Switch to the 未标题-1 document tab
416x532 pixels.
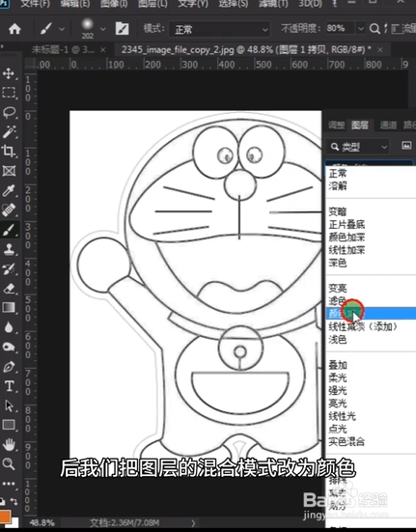pos(63,50)
